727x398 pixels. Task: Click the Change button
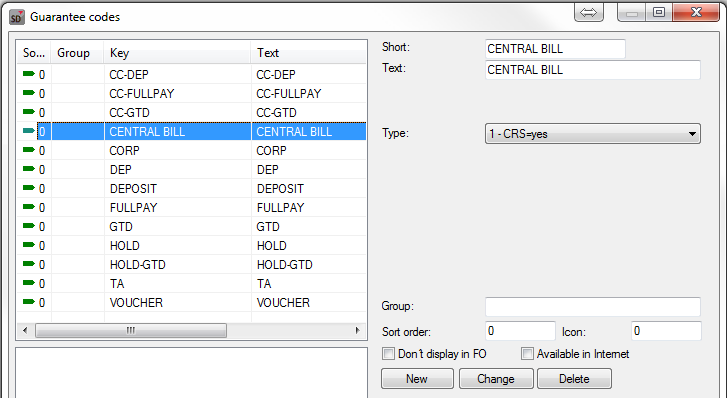point(496,379)
